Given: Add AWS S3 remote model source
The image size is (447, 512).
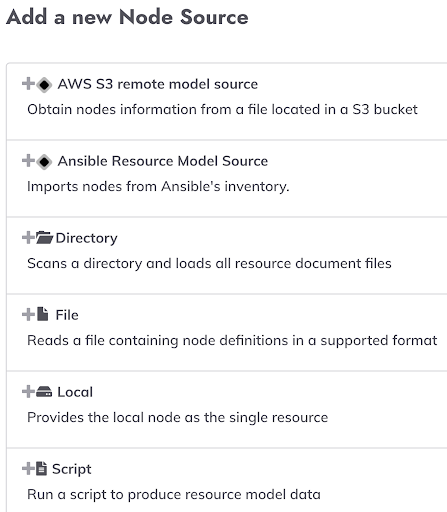Looking at the screenshot, I should [x=158, y=84].
